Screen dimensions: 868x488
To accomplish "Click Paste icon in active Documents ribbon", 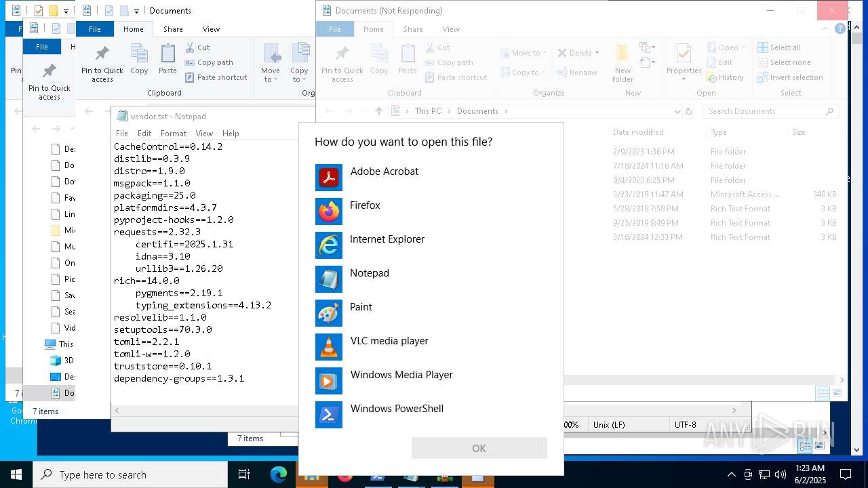I will pos(167,58).
